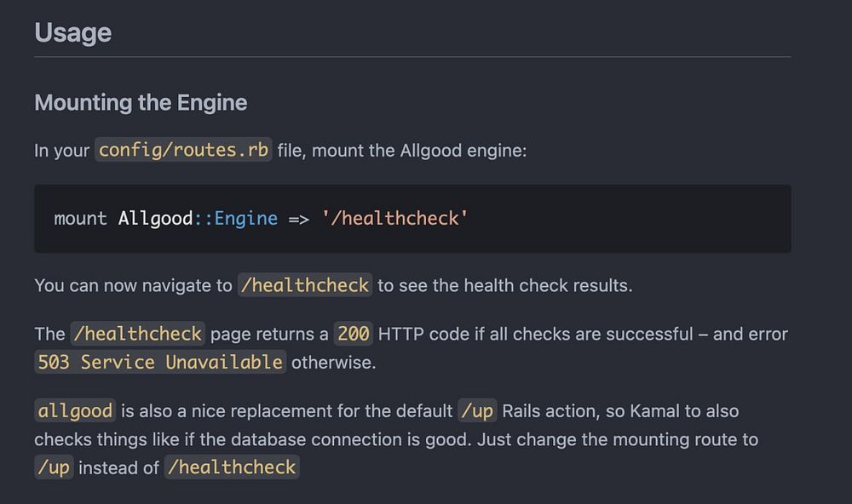Click "Allgood" in the code block

156,219
